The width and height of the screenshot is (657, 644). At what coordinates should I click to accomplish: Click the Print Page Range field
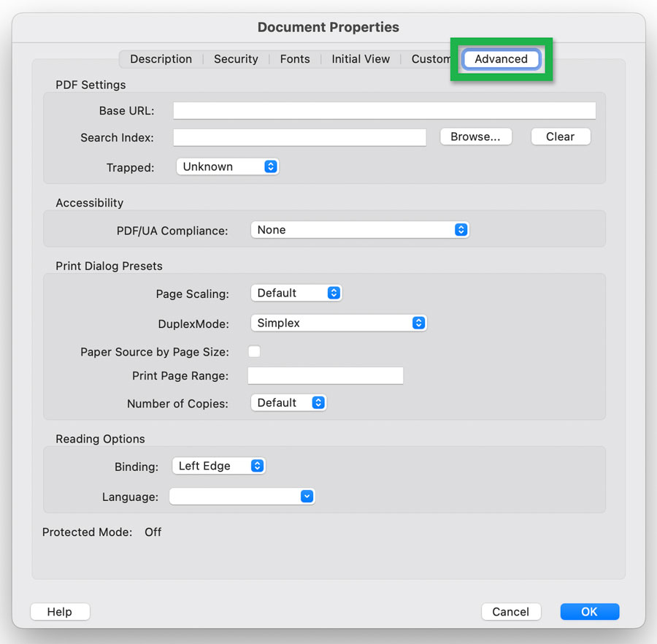(x=325, y=375)
